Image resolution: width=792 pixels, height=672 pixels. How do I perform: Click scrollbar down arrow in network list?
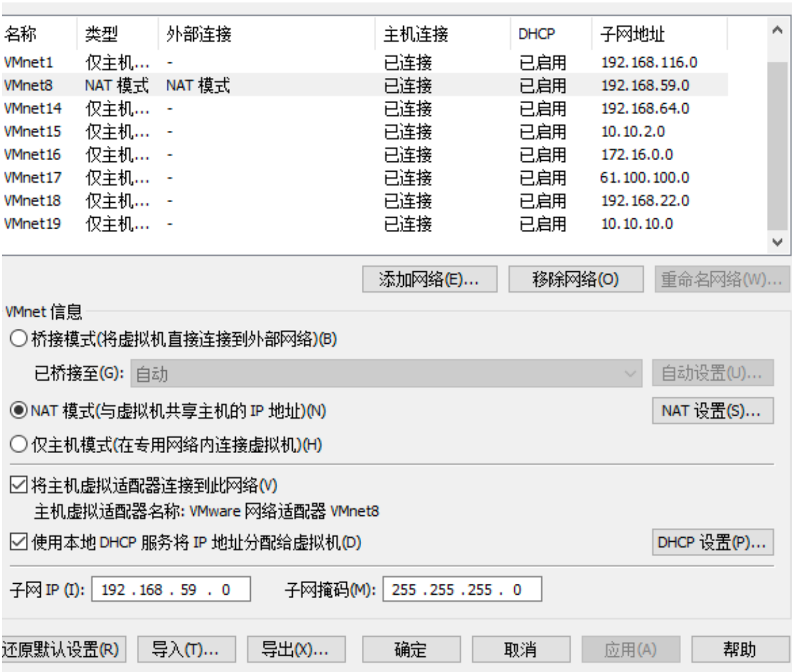(777, 242)
